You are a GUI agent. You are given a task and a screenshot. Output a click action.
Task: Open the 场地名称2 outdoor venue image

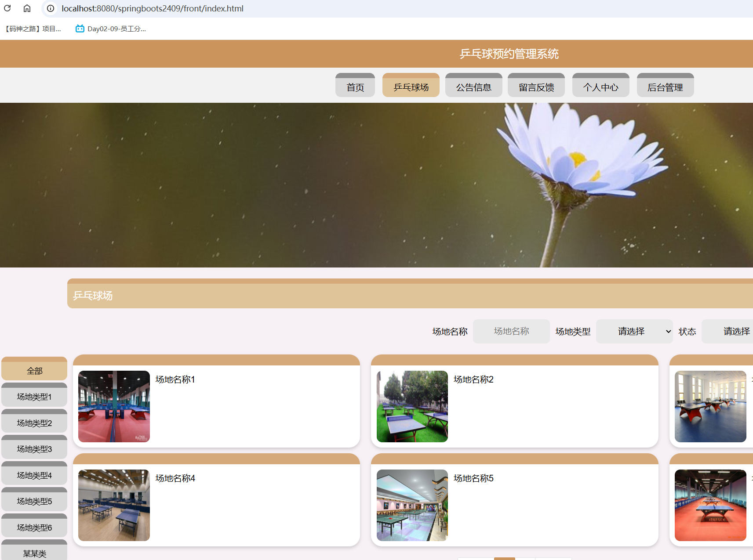click(x=412, y=406)
